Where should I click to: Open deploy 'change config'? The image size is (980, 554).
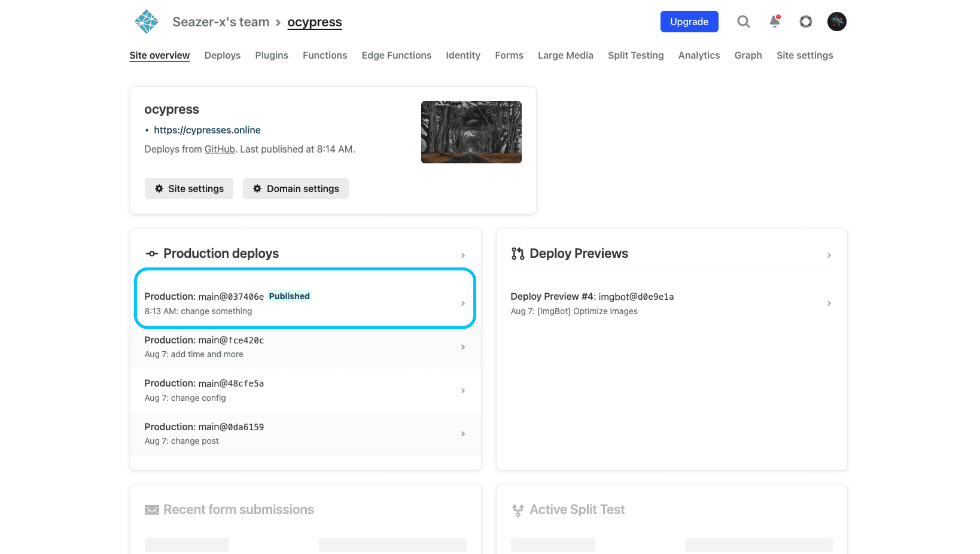pyautogui.click(x=306, y=391)
